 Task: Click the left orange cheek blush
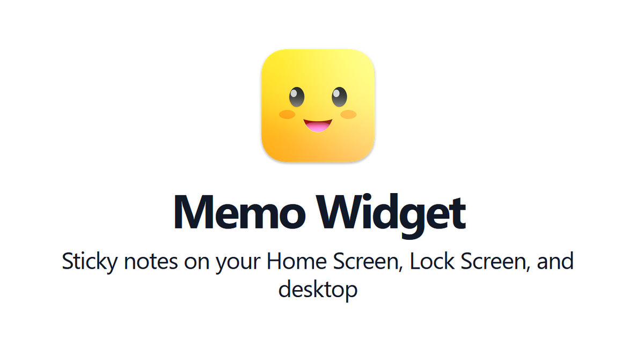[288, 114]
